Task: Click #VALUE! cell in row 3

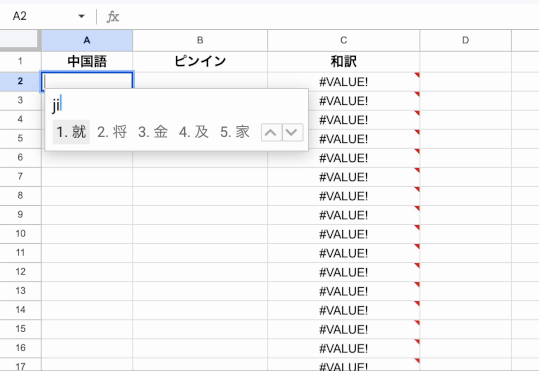Action: pyautogui.click(x=343, y=101)
